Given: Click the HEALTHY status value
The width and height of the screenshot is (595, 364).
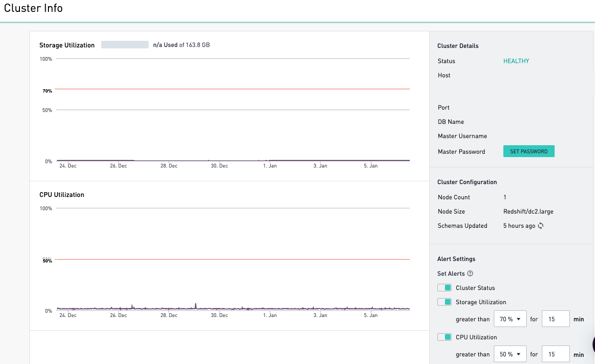Looking at the screenshot, I should [516, 61].
